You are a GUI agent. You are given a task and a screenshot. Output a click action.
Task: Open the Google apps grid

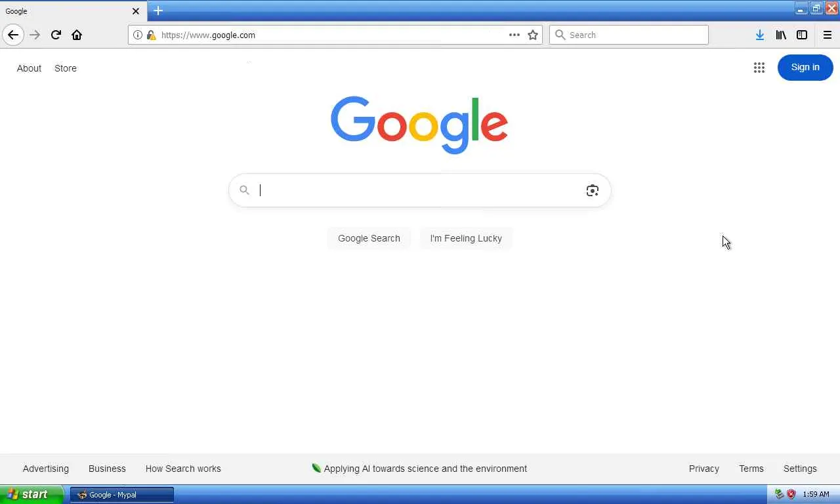point(759,68)
